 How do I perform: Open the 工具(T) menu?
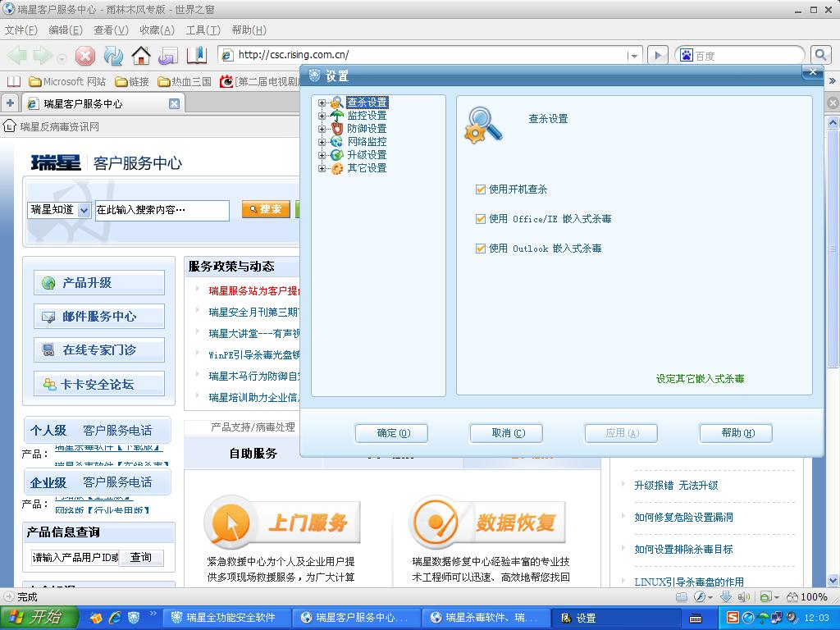pyautogui.click(x=203, y=30)
